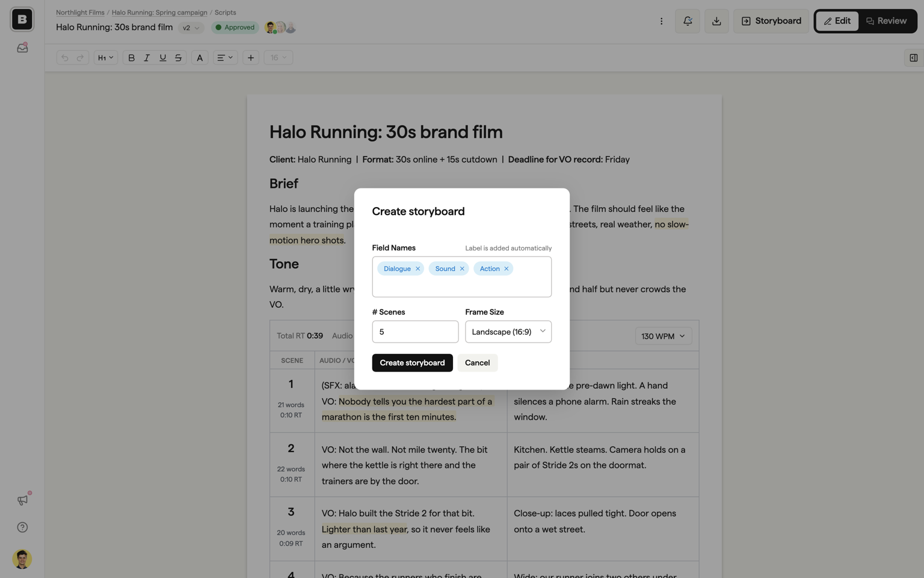Open the font size 16 dropdown

278,58
